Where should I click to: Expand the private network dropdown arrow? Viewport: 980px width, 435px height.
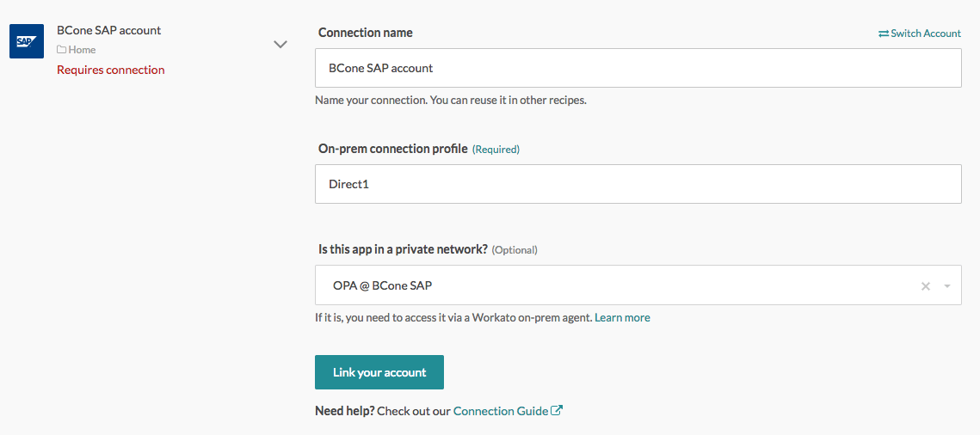pos(947,285)
